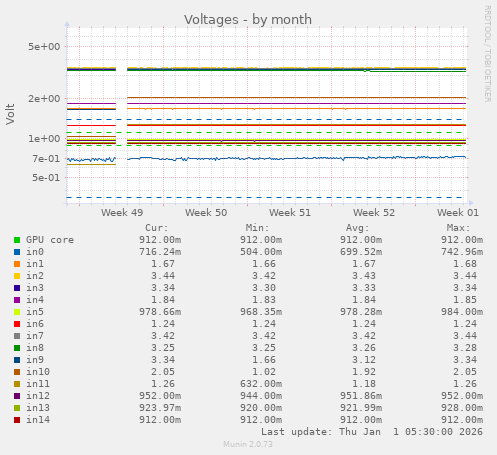Click the in2 yellow legend swatch

(17, 276)
